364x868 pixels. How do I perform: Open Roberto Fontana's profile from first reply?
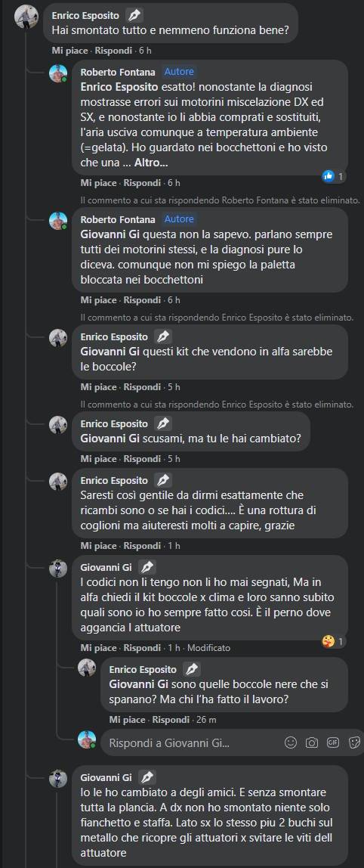pyautogui.click(x=119, y=72)
